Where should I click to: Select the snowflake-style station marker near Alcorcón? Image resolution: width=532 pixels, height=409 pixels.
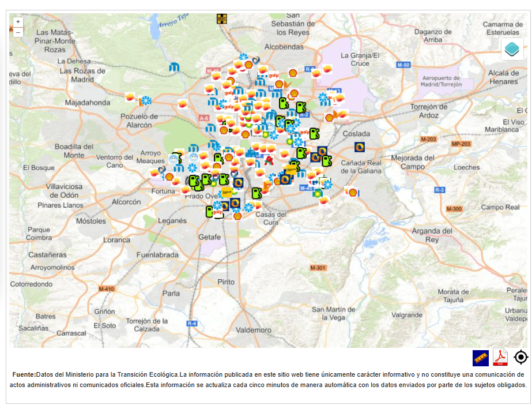click(191, 167)
